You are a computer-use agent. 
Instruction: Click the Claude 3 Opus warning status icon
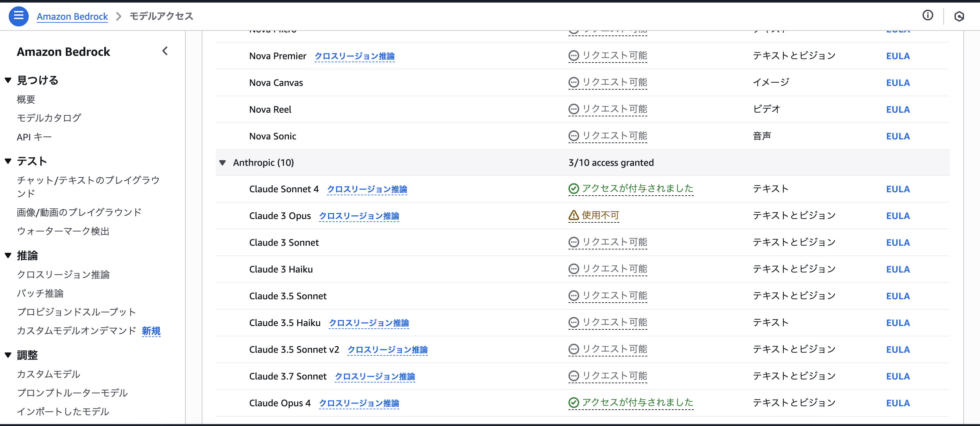(573, 215)
